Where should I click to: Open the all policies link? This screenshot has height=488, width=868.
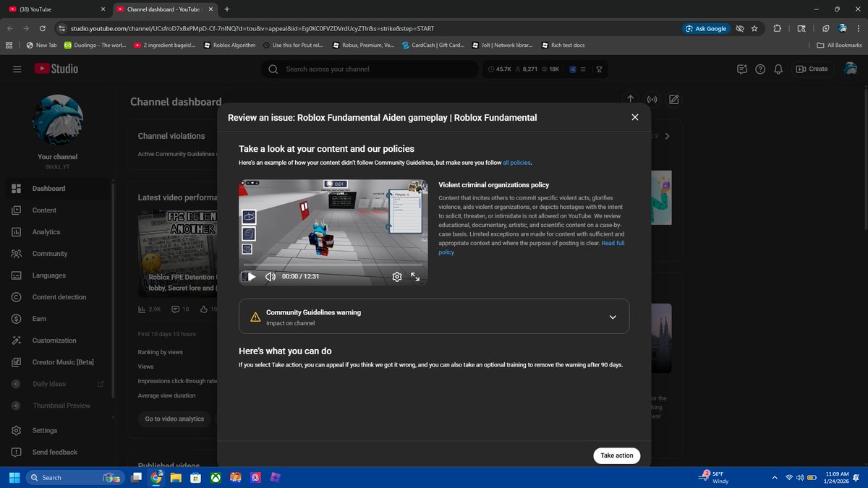tap(516, 163)
